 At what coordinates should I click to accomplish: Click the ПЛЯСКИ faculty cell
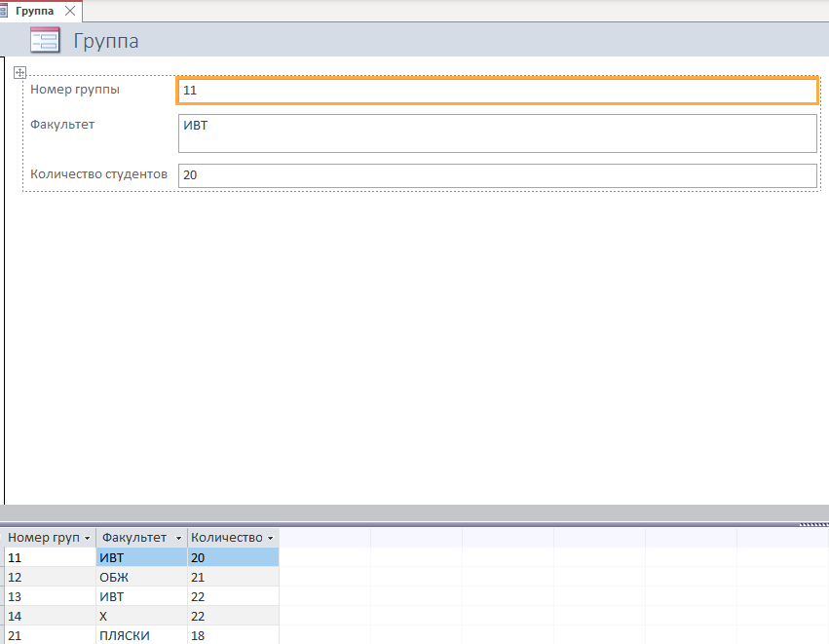click(141, 635)
